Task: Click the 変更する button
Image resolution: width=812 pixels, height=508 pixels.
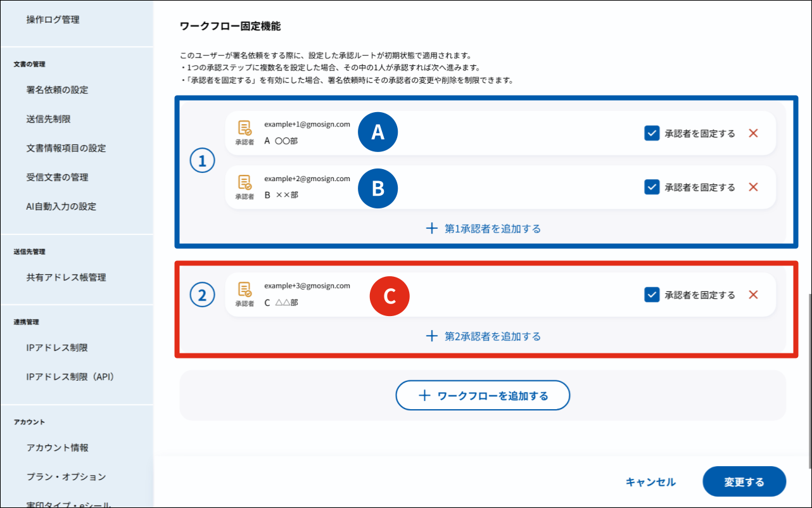Action: [x=744, y=482]
